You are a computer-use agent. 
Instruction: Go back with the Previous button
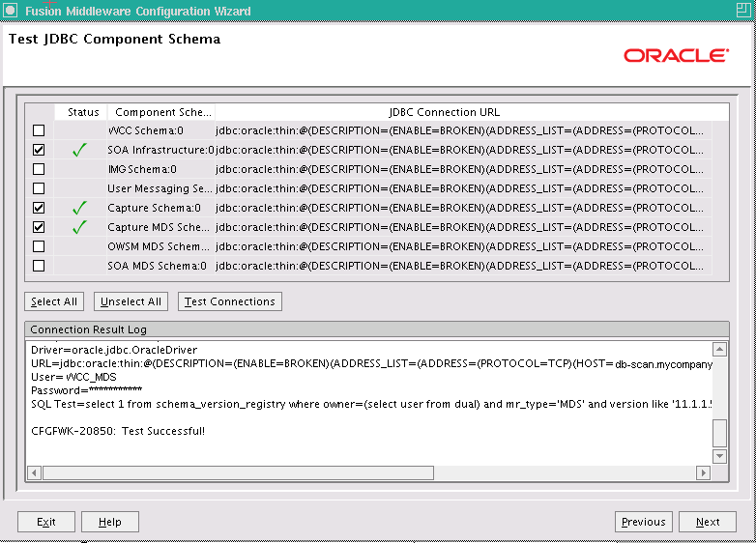[x=644, y=522]
